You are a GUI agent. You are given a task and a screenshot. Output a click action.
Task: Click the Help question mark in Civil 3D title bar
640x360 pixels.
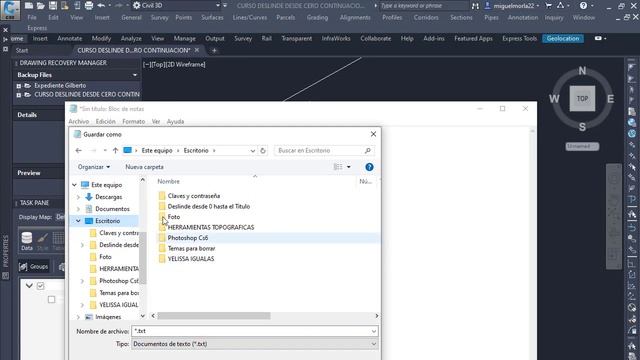click(x=583, y=6)
